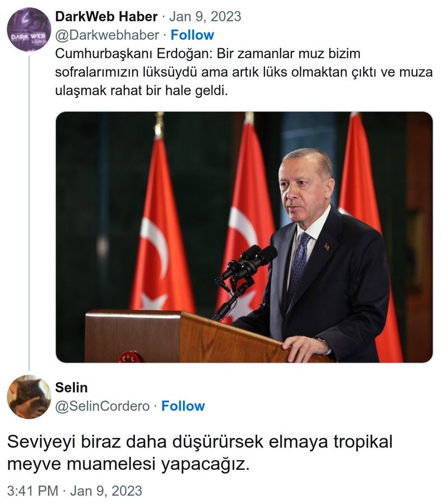Click the phrase 'meyve muamelesi yapacağız.'
Viewport: 442px width, 504px height.
click(x=128, y=464)
